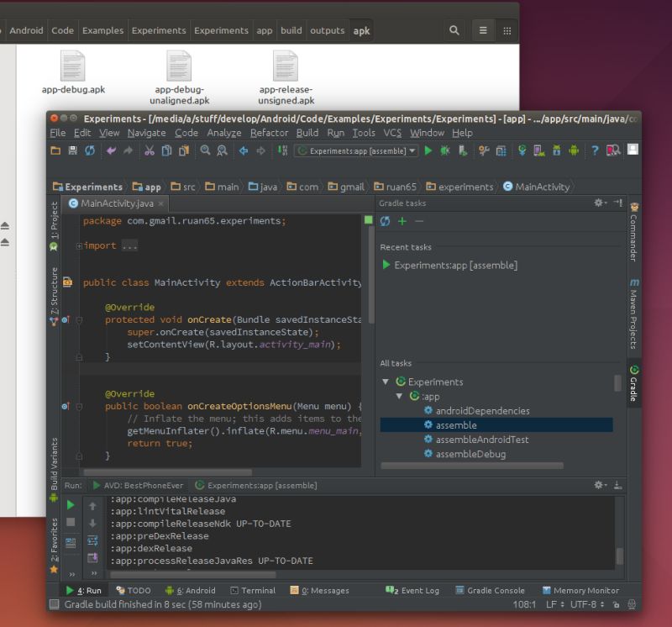Add a Gradle project with plus icon
The width and height of the screenshot is (672, 627).
402,221
